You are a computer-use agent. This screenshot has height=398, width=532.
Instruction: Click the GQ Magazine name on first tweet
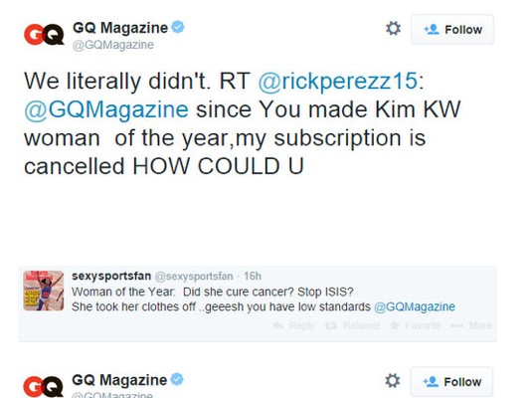click(120, 28)
